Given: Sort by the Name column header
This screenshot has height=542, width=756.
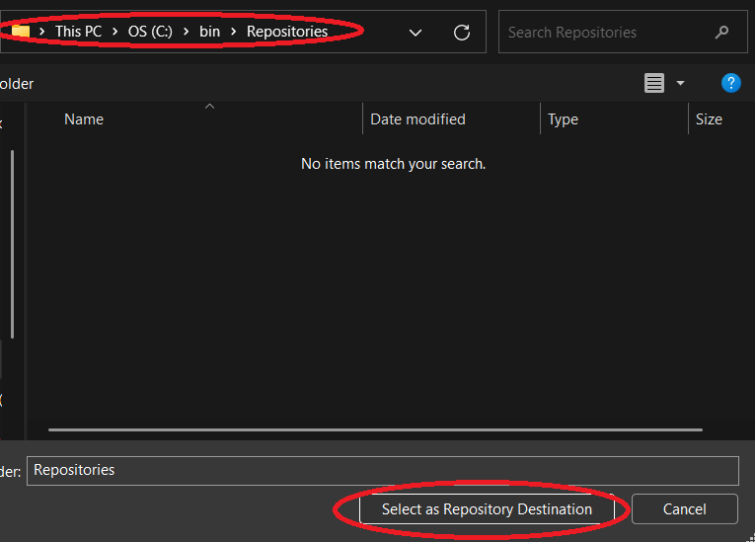Looking at the screenshot, I should tap(84, 119).
